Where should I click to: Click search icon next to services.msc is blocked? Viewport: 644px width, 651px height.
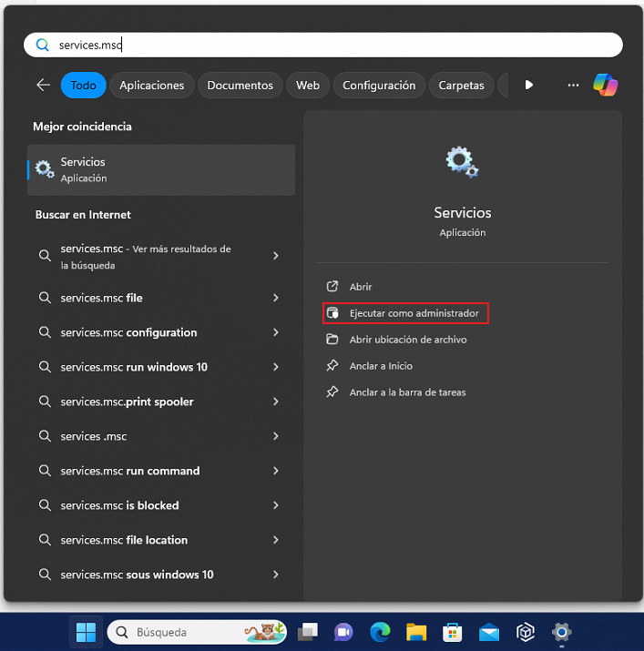click(x=45, y=505)
